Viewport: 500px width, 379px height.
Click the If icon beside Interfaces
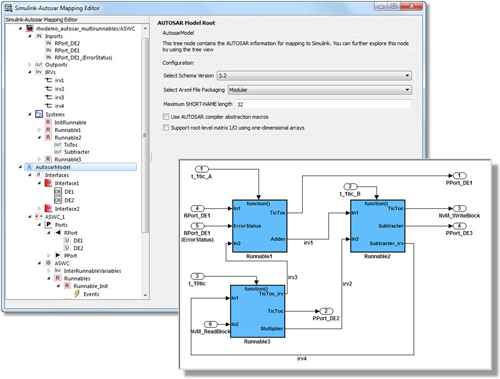(39, 175)
